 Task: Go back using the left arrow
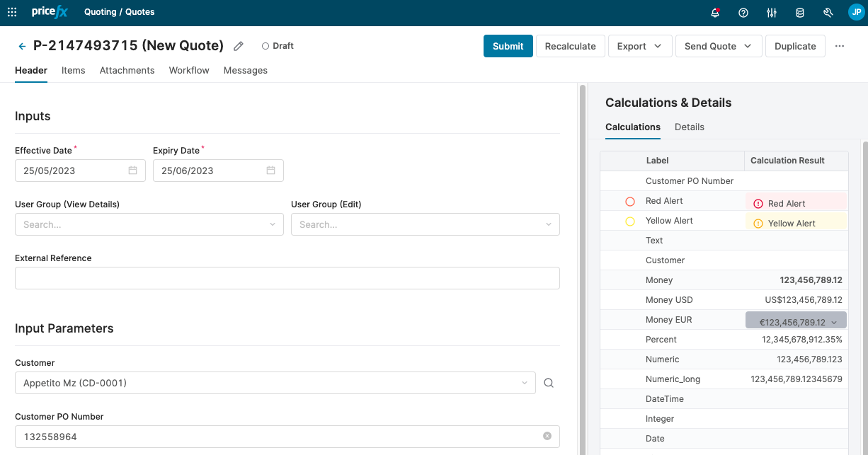pyautogui.click(x=22, y=46)
